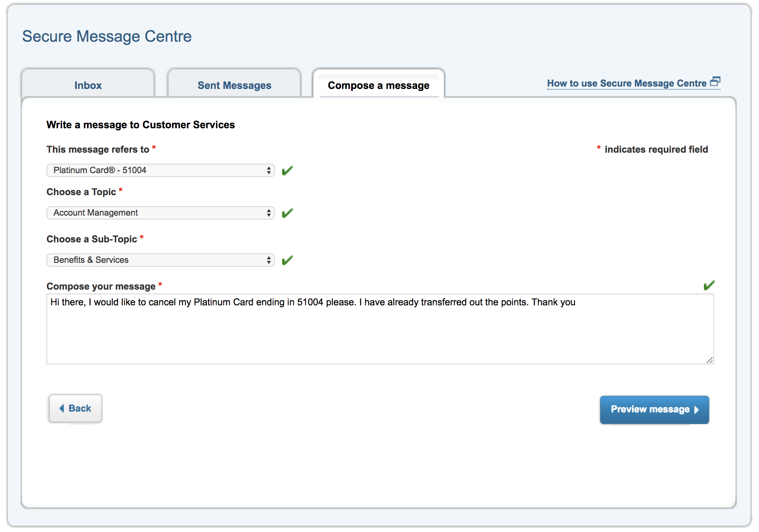
Task: Switch to the Inbox tab
Action: click(88, 85)
